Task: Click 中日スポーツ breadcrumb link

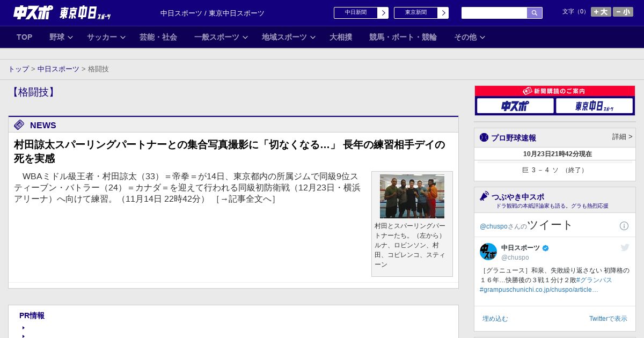Action: tap(58, 69)
